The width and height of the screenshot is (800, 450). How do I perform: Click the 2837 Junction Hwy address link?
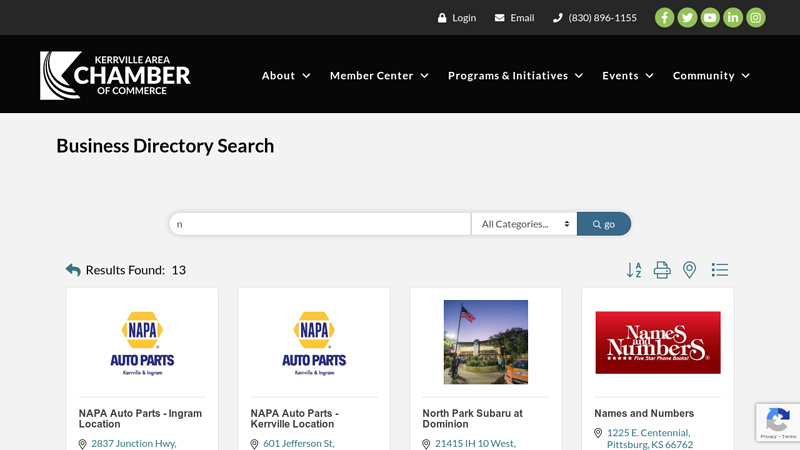[x=134, y=443]
